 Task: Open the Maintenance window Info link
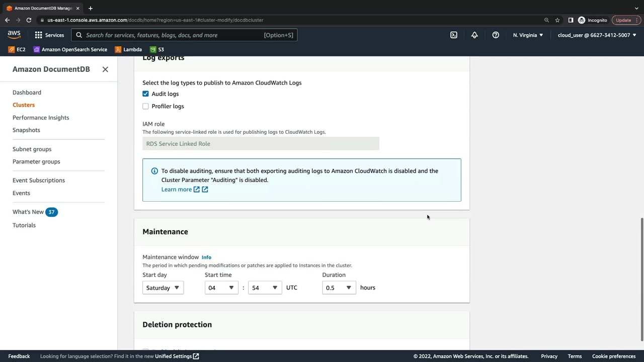(x=206, y=257)
